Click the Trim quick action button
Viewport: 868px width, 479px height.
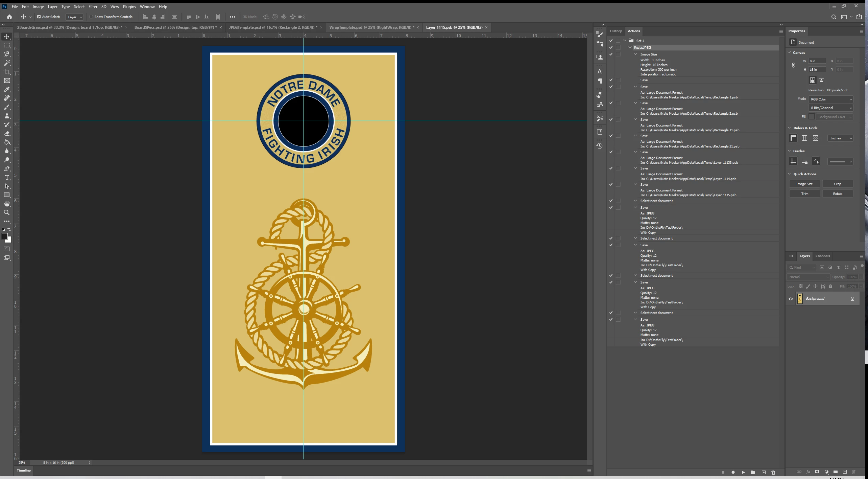804,193
